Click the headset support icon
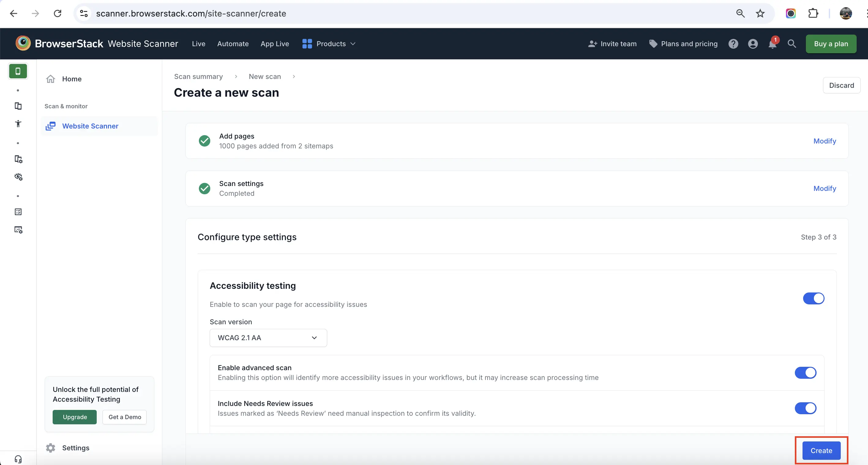The height and width of the screenshot is (465, 868). click(18, 459)
